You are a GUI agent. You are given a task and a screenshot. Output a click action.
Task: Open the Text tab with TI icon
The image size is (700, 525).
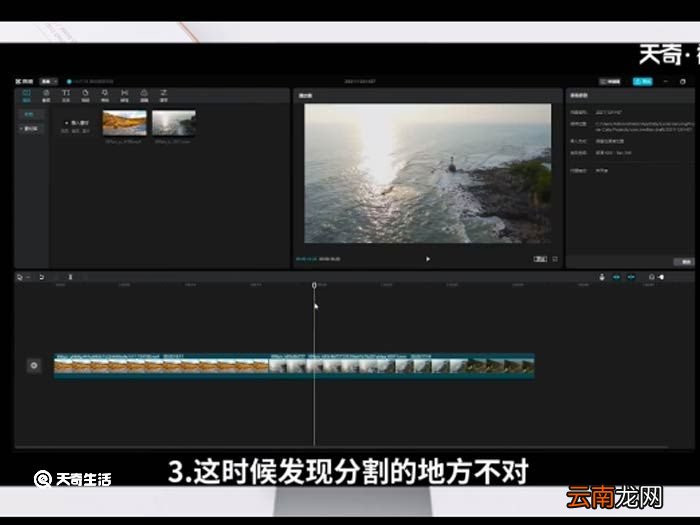point(66,96)
